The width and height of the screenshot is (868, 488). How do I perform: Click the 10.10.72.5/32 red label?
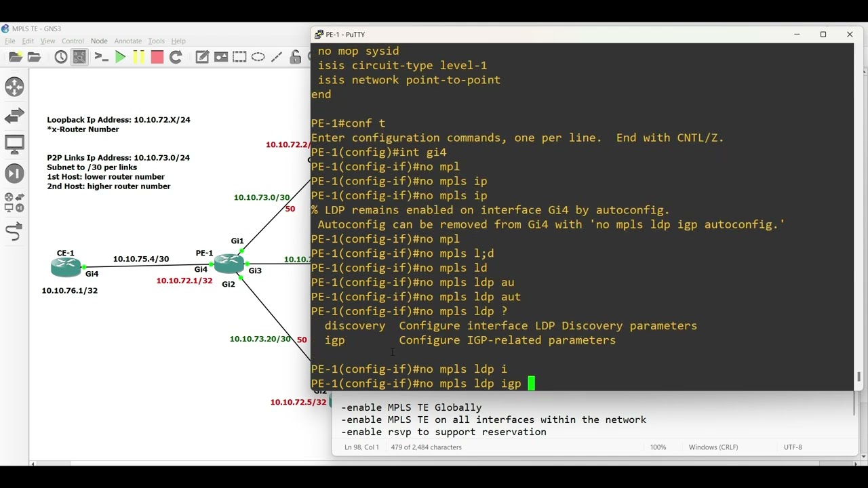tap(298, 402)
